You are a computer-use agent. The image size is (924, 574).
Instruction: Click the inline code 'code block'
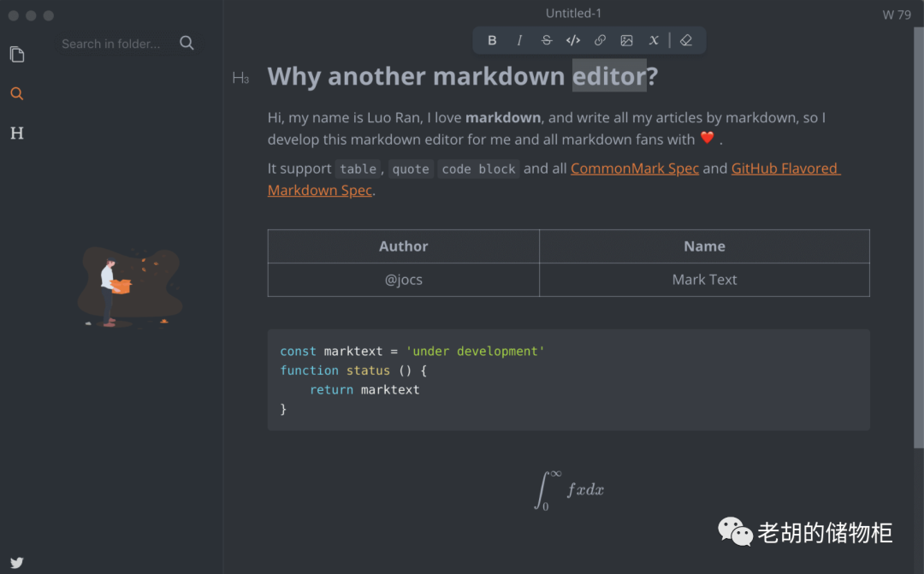[478, 169]
